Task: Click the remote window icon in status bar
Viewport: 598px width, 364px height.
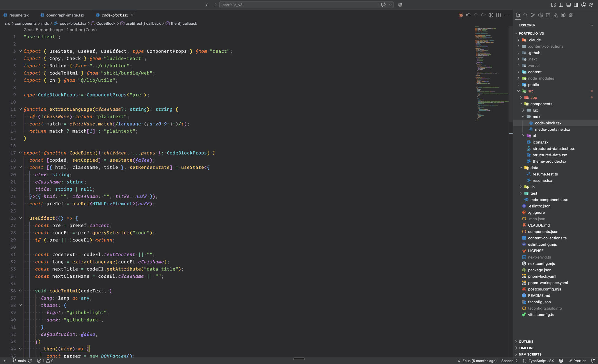Action: [x=5, y=361]
